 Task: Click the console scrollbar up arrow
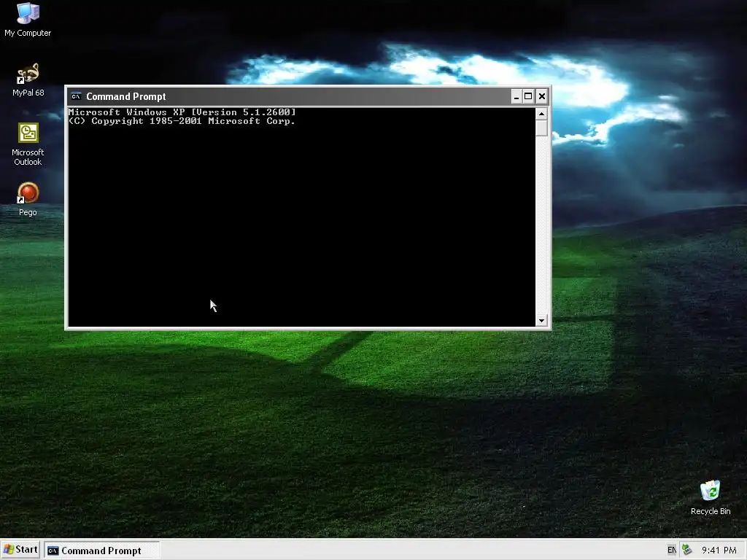point(541,114)
